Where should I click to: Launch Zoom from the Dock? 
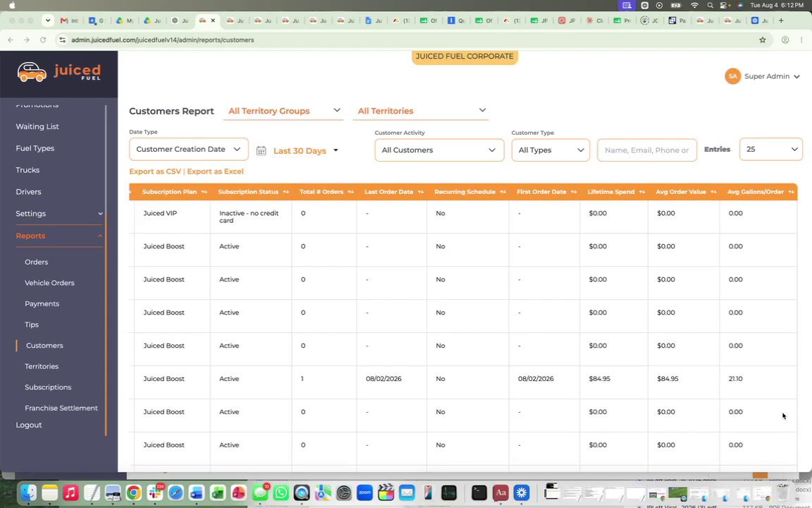coord(364,492)
